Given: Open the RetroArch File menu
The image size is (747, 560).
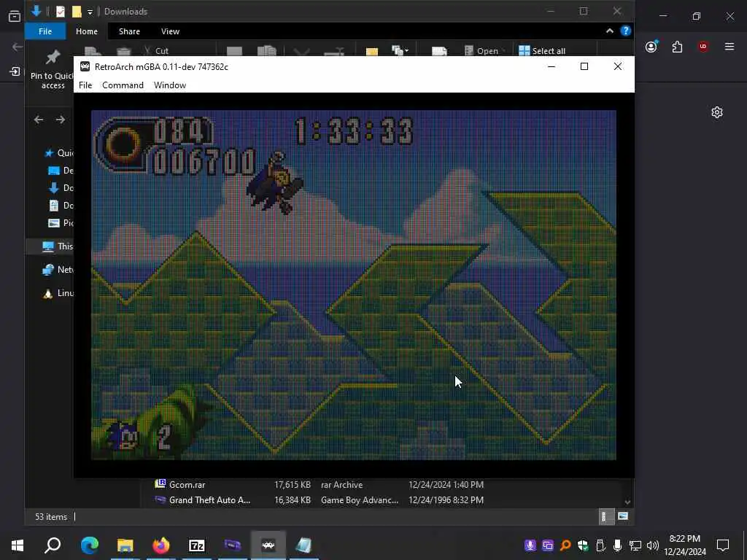Looking at the screenshot, I should pos(85,85).
